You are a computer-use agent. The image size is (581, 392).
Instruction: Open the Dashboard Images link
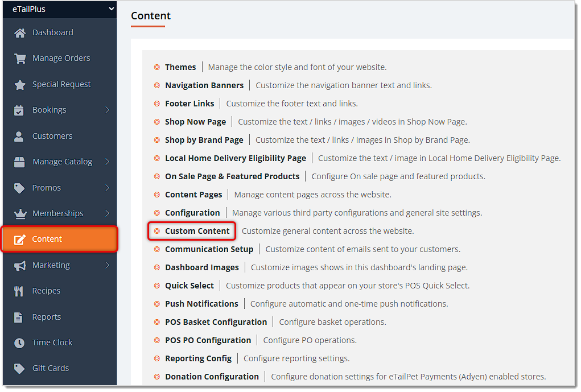[202, 267]
